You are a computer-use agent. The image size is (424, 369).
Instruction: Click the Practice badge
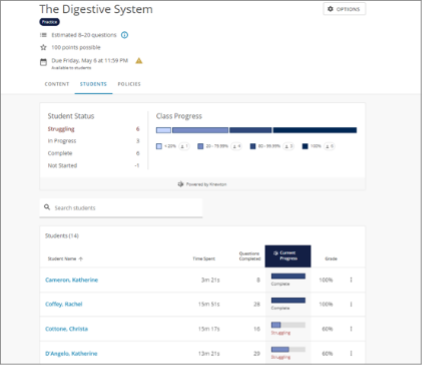(x=49, y=22)
